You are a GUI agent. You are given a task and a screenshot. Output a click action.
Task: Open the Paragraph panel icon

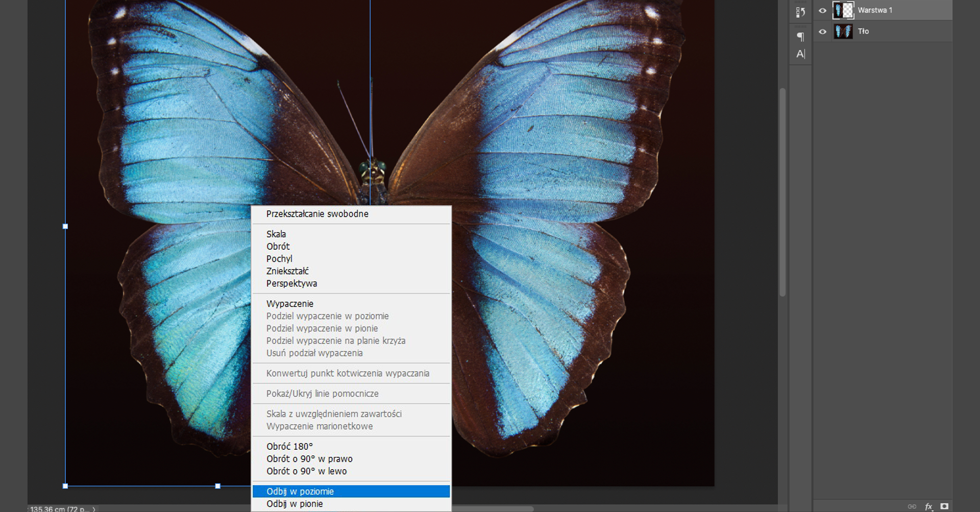coord(800,36)
